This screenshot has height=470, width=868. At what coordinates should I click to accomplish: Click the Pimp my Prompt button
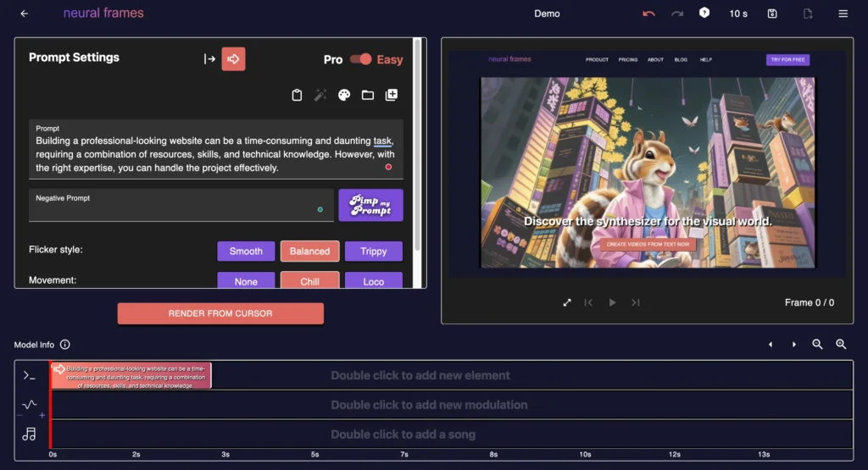point(371,205)
